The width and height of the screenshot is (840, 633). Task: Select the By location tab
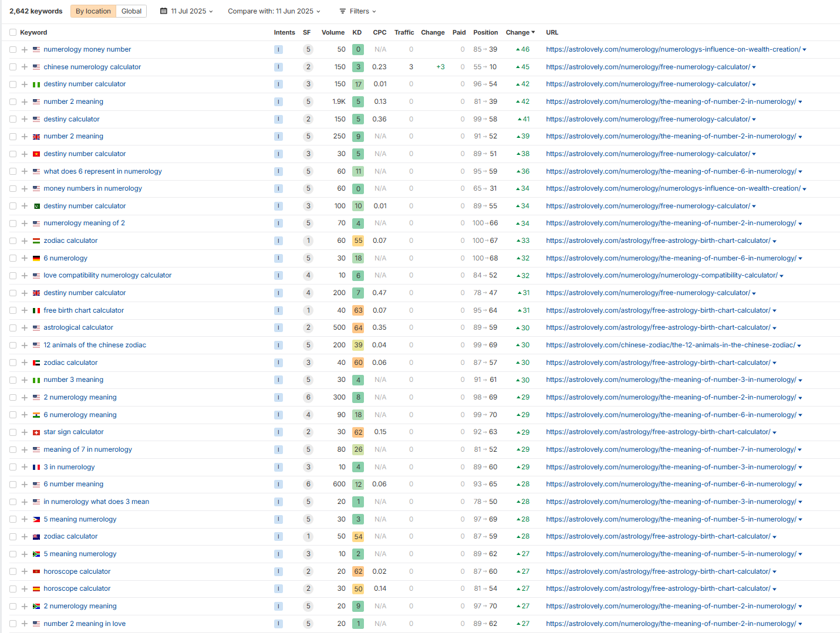click(93, 11)
